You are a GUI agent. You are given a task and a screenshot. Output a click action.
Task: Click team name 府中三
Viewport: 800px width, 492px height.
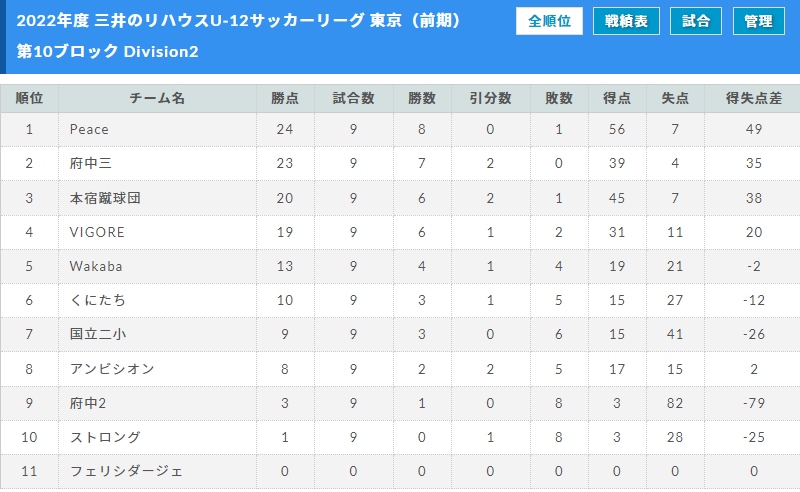point(90,163)
